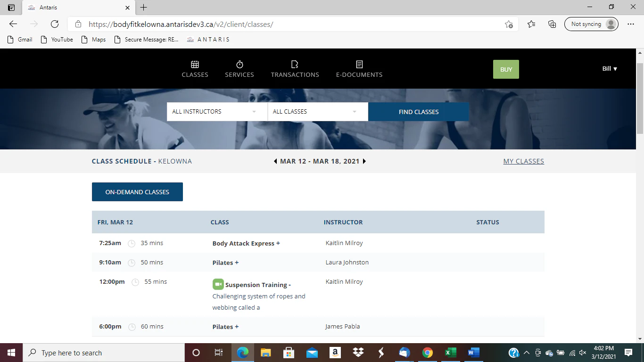This screenshot has width=644, height=362.
Task: Open Google Chrome from the taskbar
Action: 428,353
